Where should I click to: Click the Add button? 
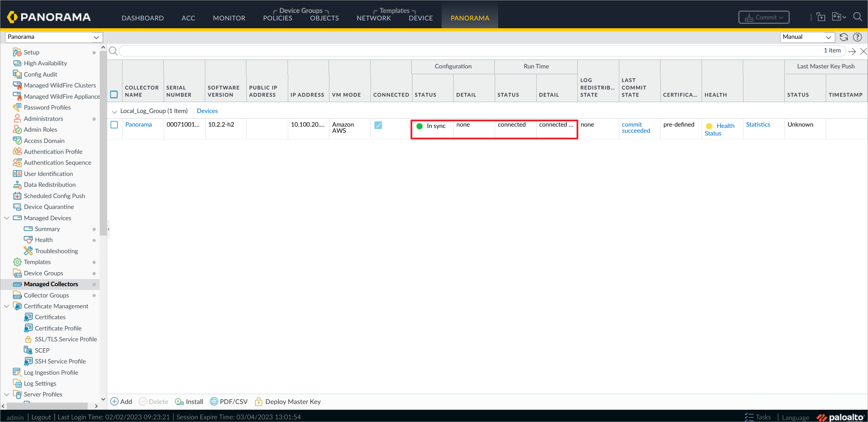tap(121, 402)
